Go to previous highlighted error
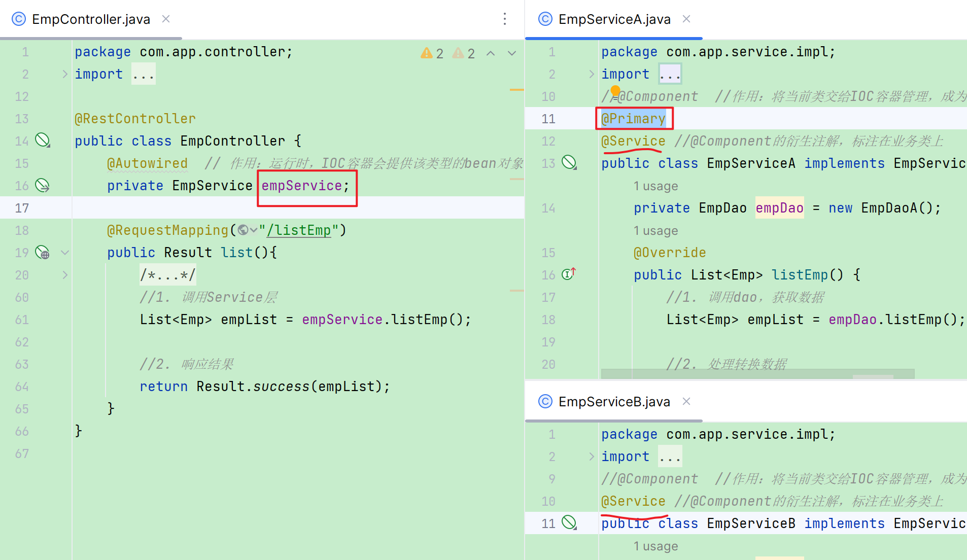 tap(491, 53)
